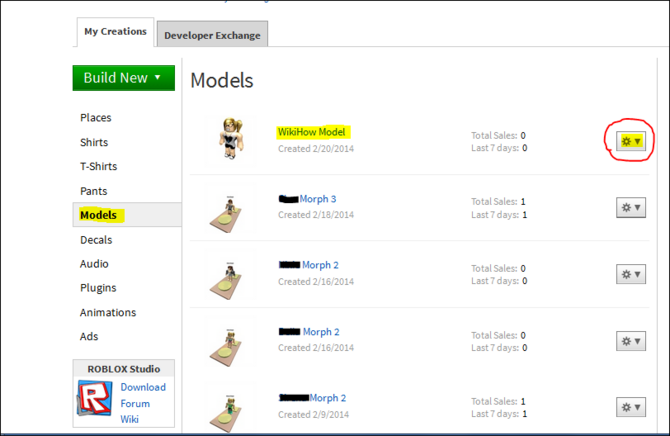Open the Plugins category
Viewport: 670px width, 436px height.
pos(98,288)
